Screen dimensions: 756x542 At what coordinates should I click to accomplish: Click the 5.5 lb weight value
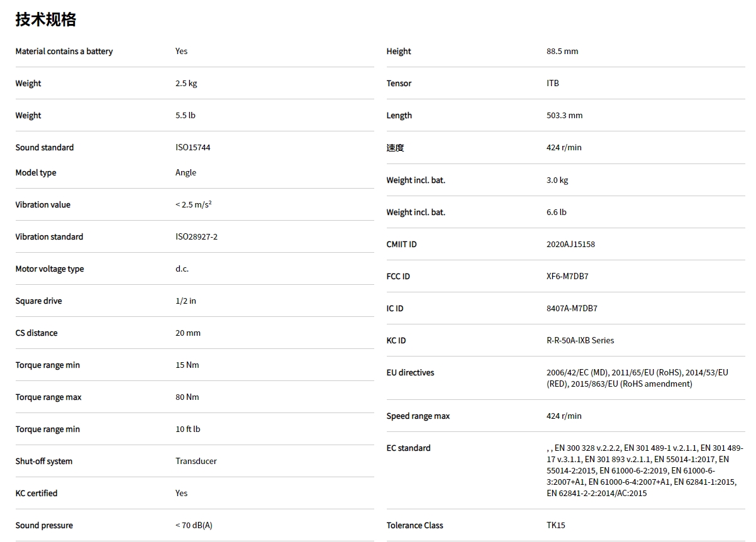[186, 116]
